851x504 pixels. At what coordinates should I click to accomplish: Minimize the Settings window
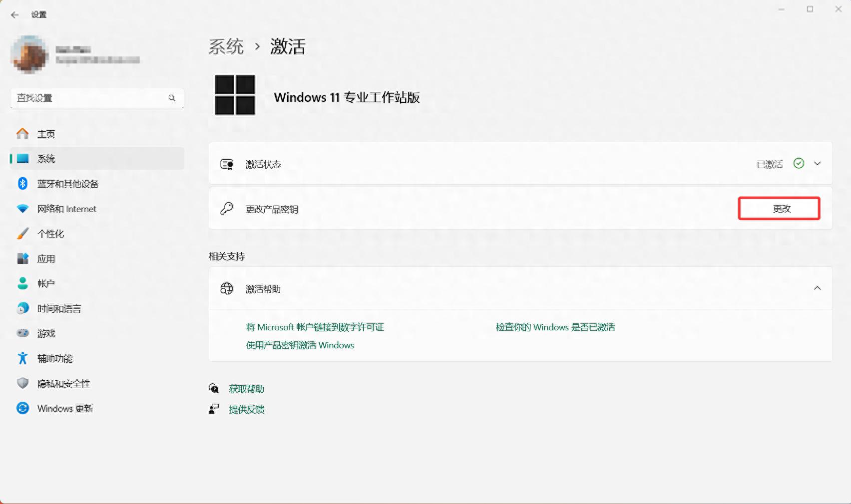point(782,9)
